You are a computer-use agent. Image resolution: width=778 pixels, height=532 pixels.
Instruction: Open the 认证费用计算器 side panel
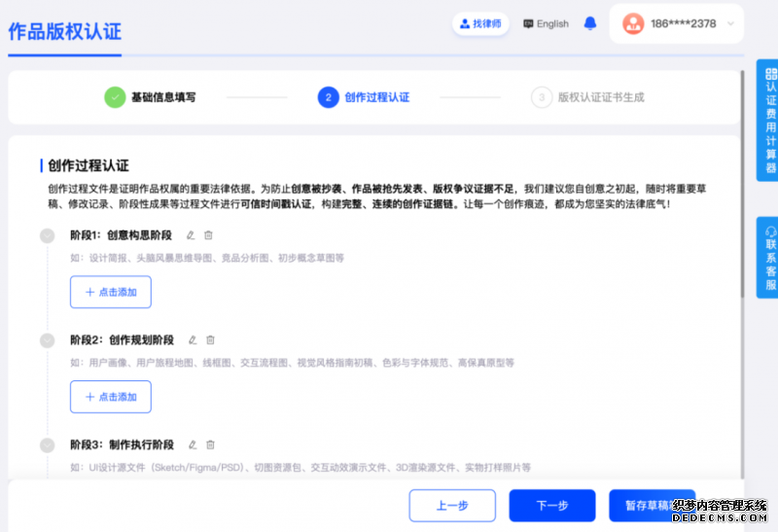click(x=770, y=120)
